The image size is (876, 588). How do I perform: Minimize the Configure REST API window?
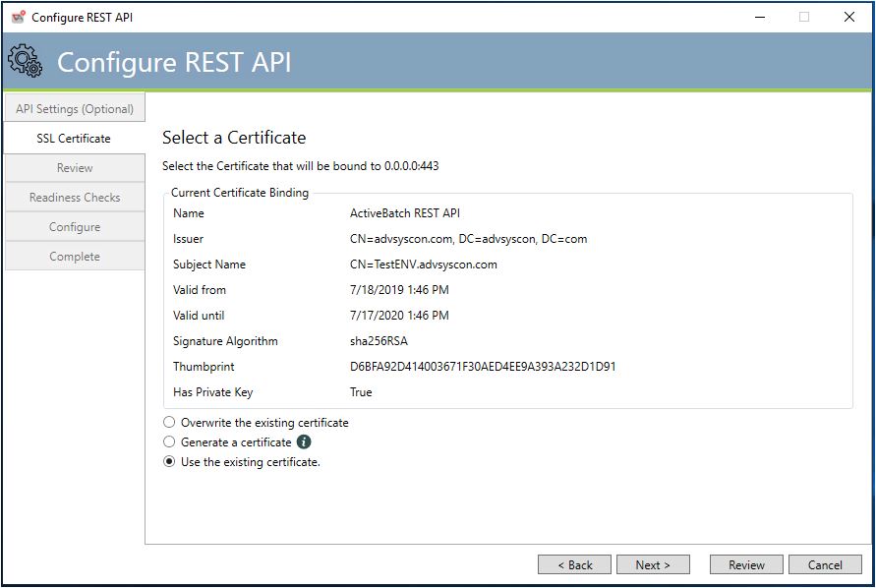(x=759, y=17)
